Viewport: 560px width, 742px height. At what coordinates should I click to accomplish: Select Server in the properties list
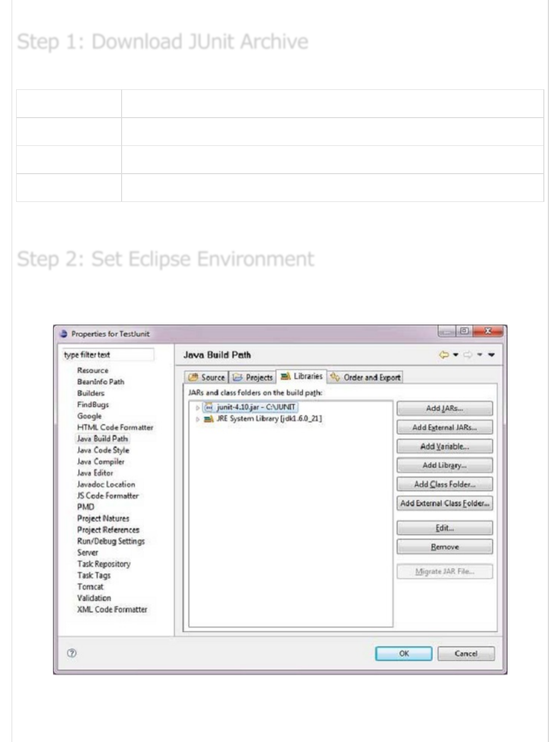tap(88, 552)
